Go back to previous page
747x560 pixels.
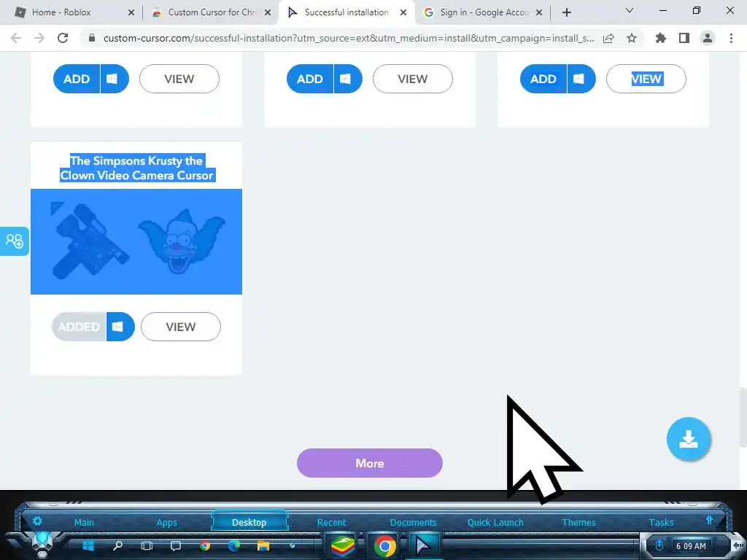coord(16,38)
